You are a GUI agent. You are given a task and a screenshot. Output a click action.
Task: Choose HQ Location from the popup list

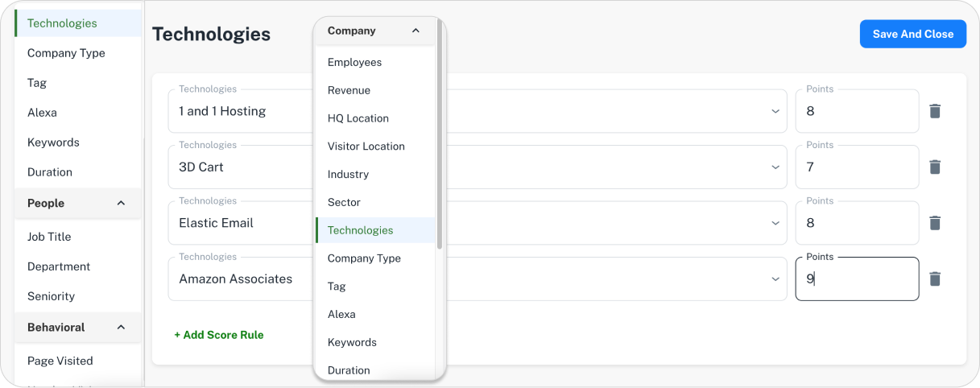pos(358,118)
